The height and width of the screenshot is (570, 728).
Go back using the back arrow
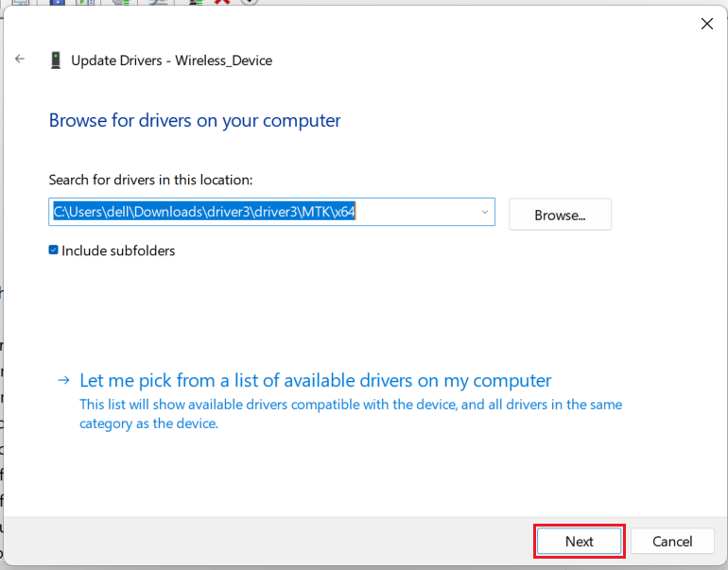pyautogui.click(x=20, y=59)
